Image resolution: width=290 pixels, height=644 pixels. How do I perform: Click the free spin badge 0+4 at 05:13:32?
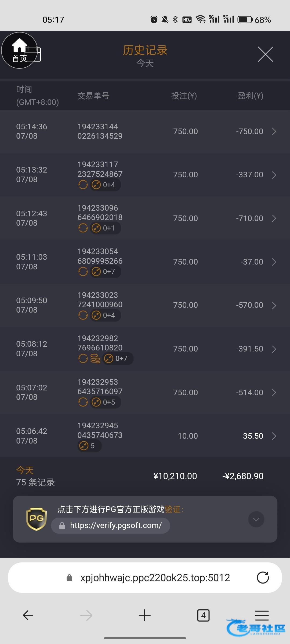click(105, 185)
